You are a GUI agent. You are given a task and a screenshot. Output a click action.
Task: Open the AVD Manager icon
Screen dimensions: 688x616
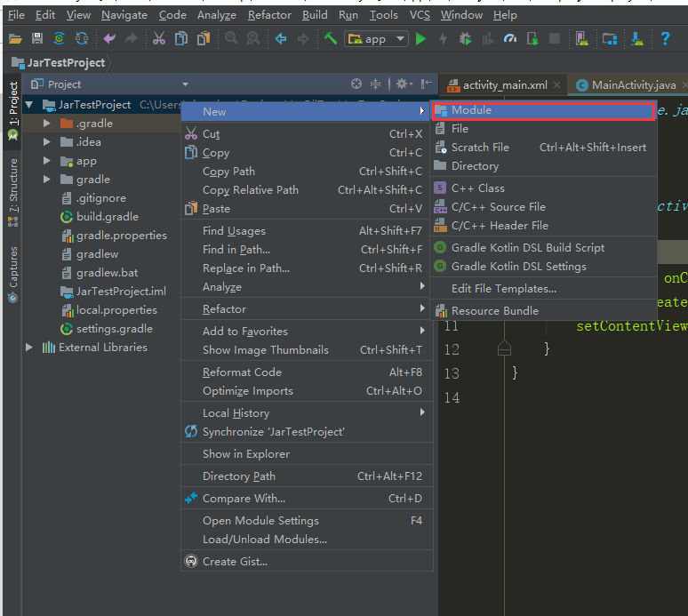pos(582,39)
